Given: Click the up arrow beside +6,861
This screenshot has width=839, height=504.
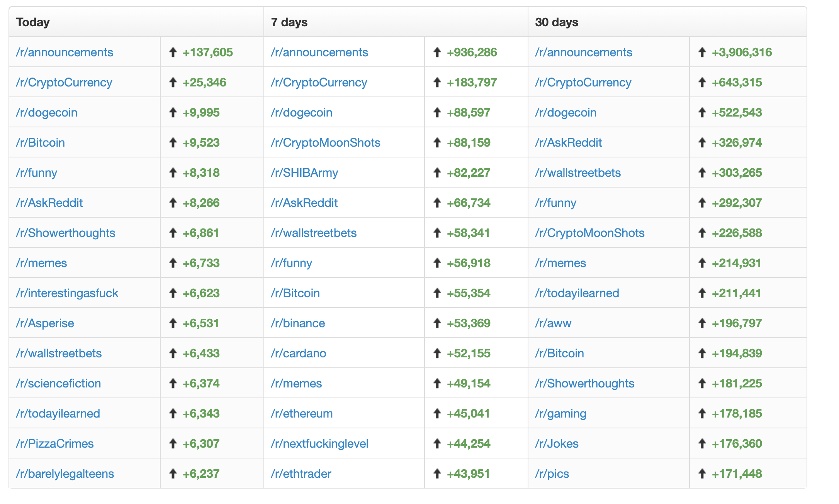Looking at the screenshot, I should tap(173, 233).
